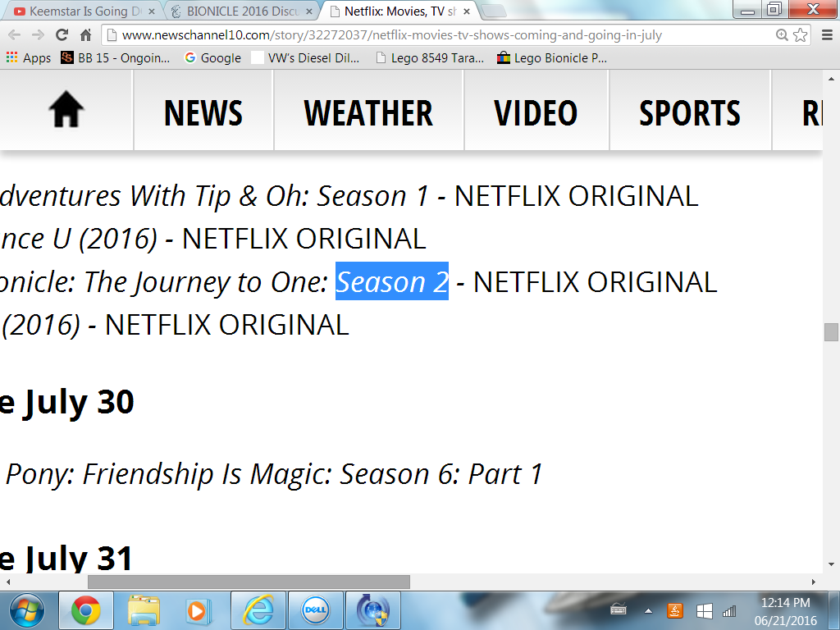Screen dimensions: 840x630
Task: Open Apps shortcut in bookmarks bar
Action: pos(29,58)
